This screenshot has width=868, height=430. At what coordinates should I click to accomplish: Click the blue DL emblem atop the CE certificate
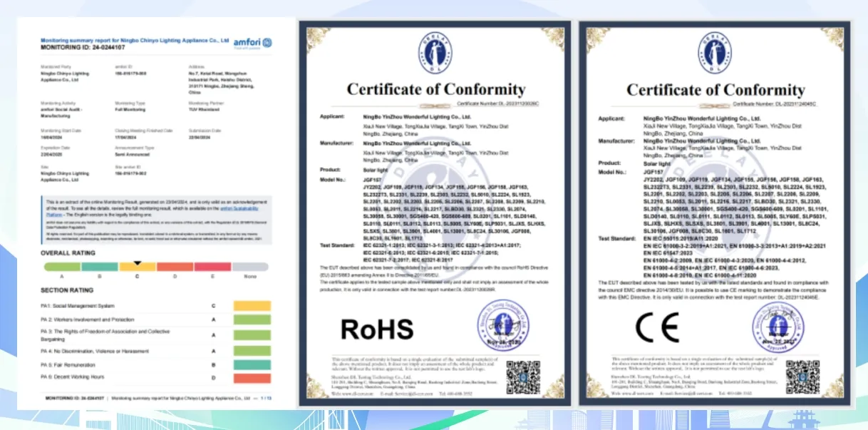714,51
